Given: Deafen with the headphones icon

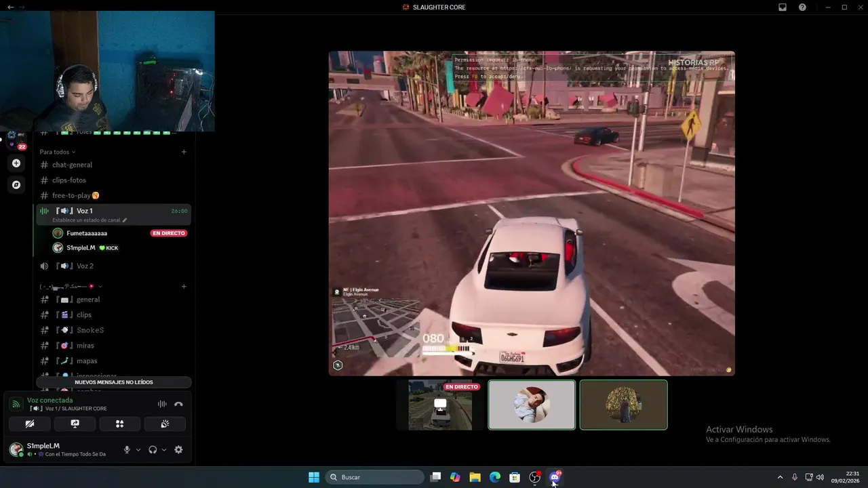Looking at the screenshot, I should pos(153,449).
